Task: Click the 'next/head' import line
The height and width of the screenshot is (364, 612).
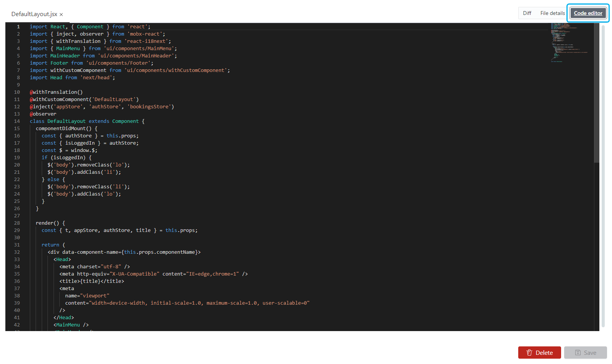Action: click(x=72, y=78)
